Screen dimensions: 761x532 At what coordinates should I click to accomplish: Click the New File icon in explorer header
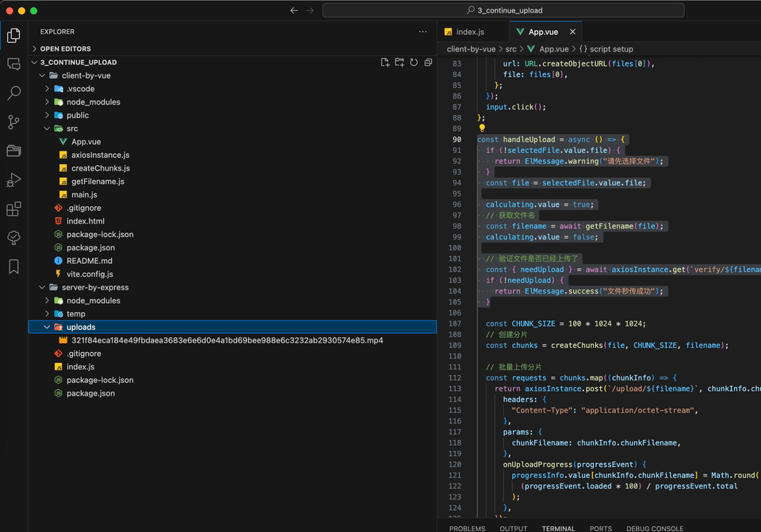385,62
